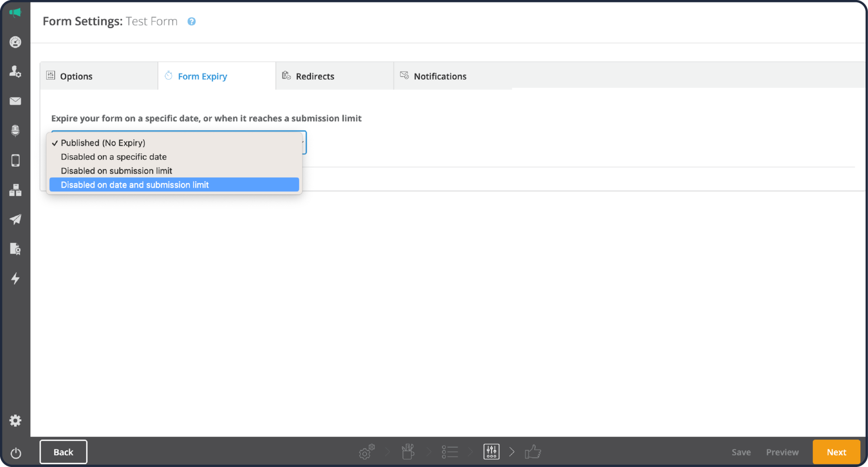Open the form design step icon
Image resolution: width=868 pixels, height=467 pixels.
407,452
